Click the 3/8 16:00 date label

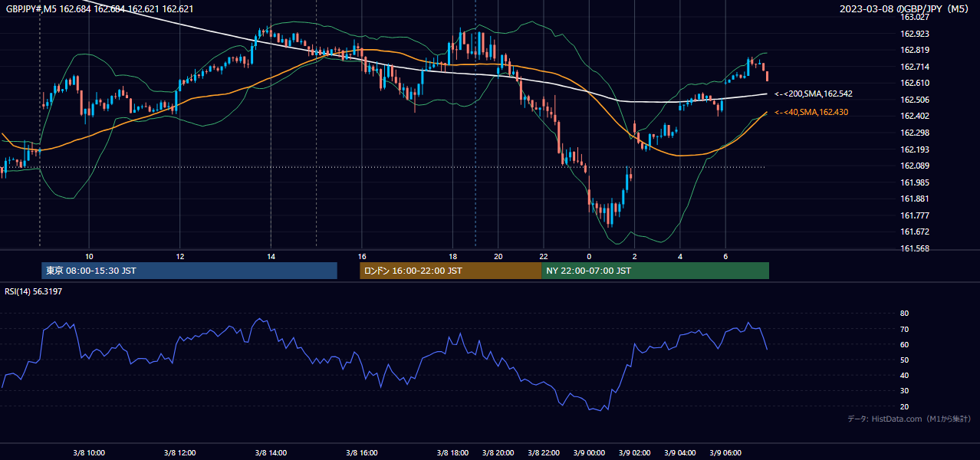pos(362,452)
